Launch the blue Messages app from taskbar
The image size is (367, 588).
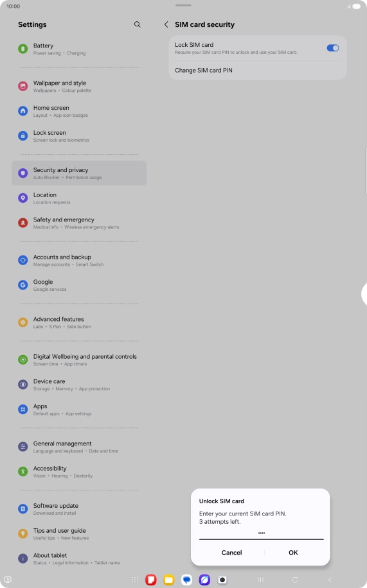[186, 580]
